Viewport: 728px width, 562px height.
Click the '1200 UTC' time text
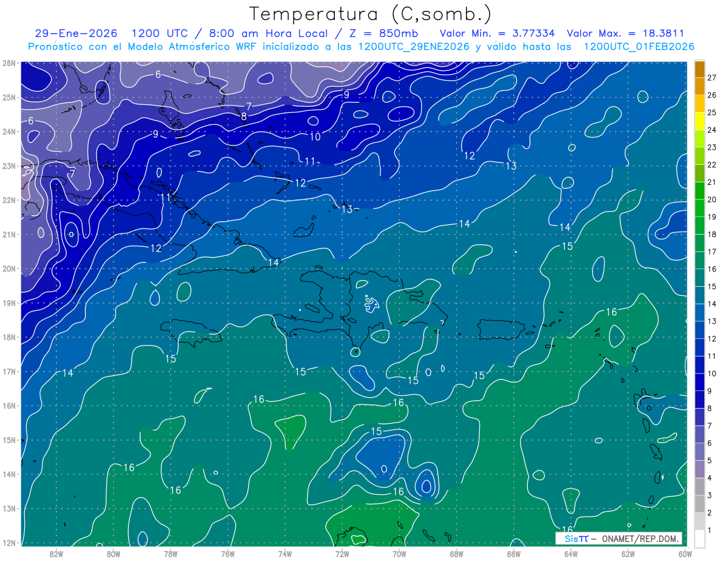tap(161, 33)
